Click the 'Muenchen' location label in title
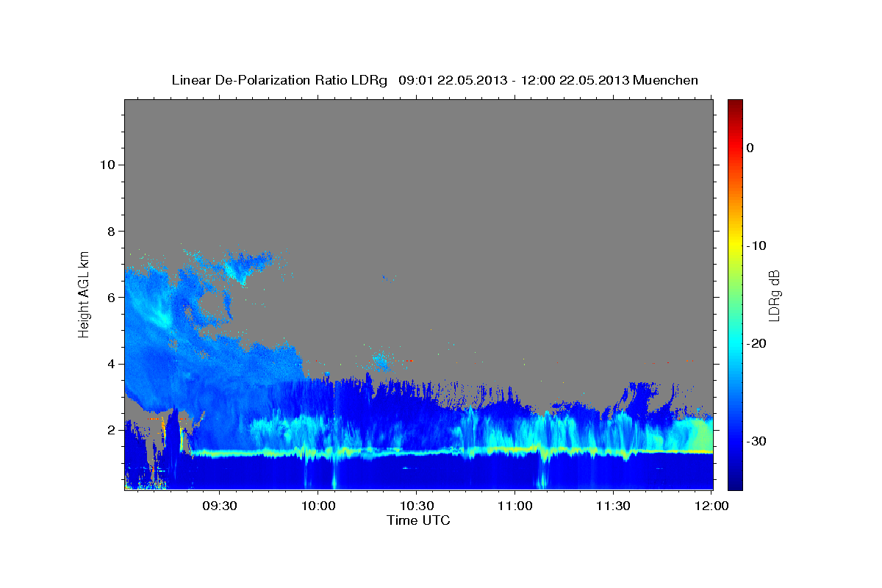 click(x=666, y=80)
